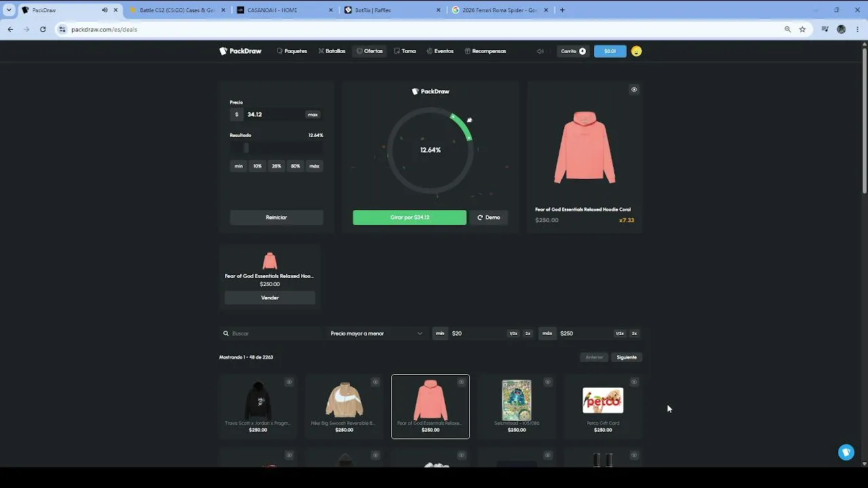
Task: Reload the page with the browser refresh icon
Action: pos(43,29)
